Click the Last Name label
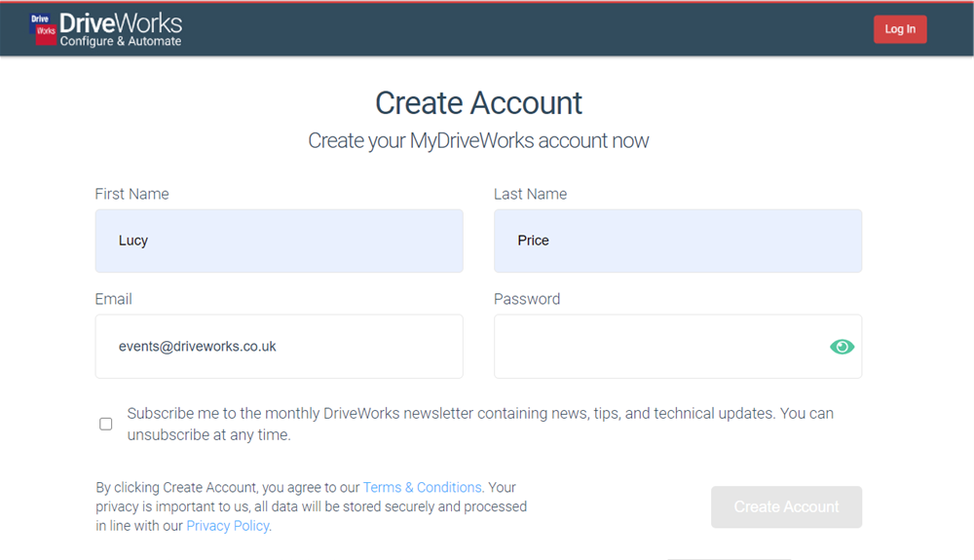Image resolution: width=974 pixels, height=560 pixels. click(531, 194)
